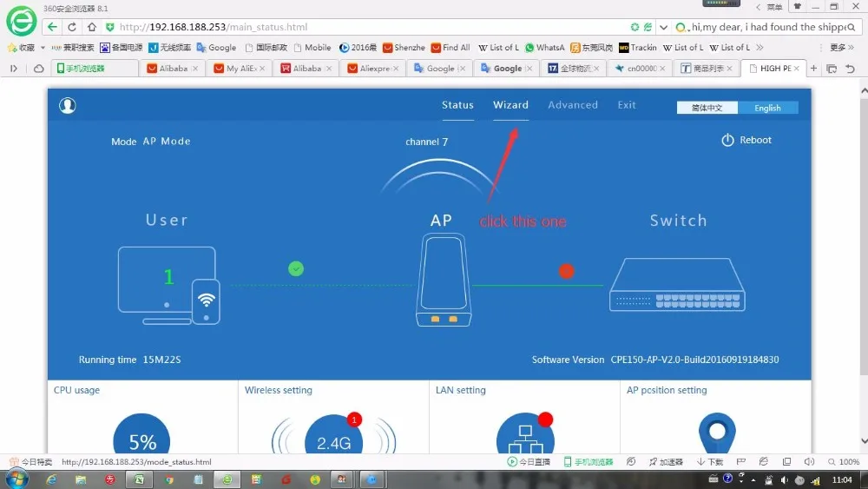Click the Running time 15M22S text
868x489 pixels.
[x=129, y=360]
